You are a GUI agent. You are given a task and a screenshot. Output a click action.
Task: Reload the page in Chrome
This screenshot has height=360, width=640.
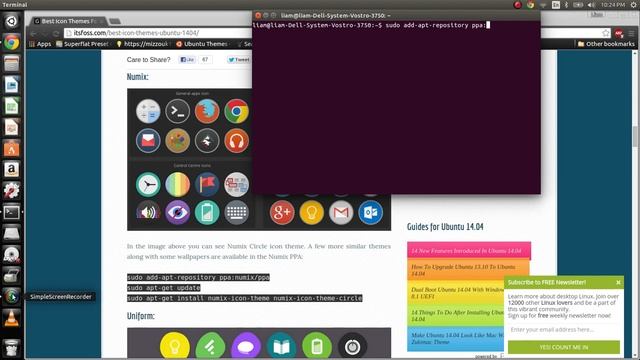(56, 33)
